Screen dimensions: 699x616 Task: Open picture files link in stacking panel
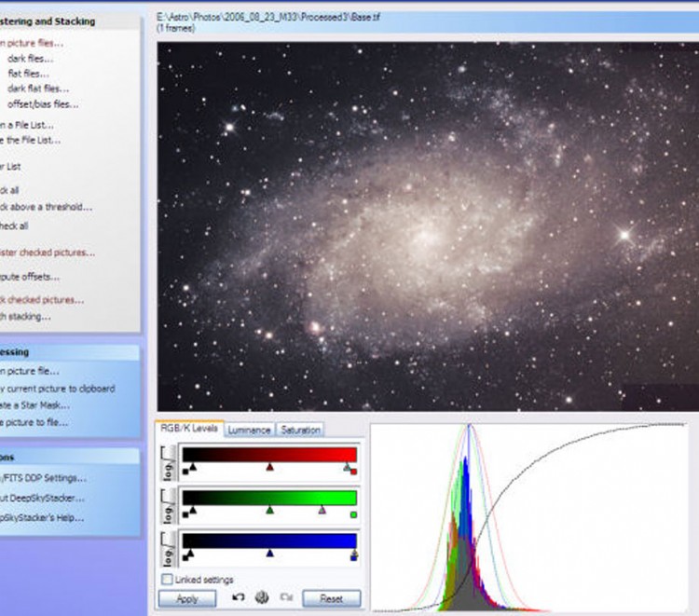(31, 43)
